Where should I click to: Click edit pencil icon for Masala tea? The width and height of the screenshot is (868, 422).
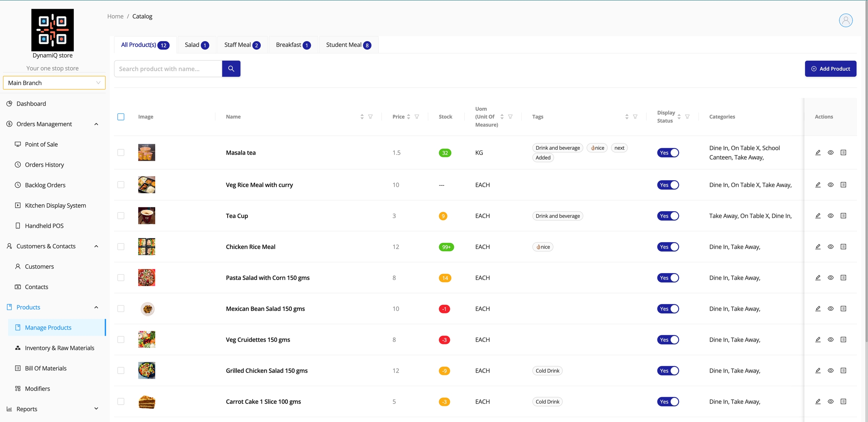point(818,153)
